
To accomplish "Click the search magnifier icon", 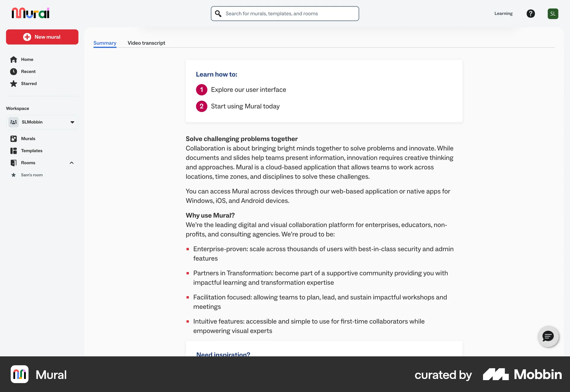I will (x=218, y=14).
